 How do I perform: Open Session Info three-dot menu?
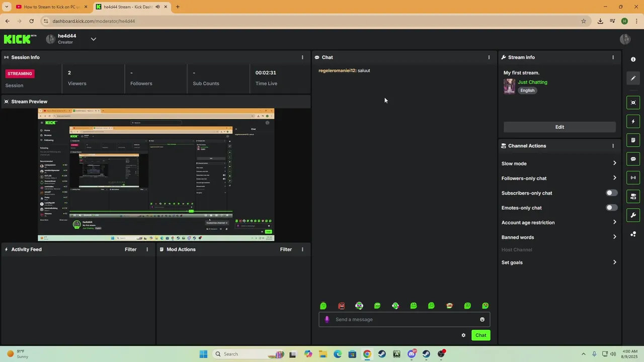tap(302, 57)
